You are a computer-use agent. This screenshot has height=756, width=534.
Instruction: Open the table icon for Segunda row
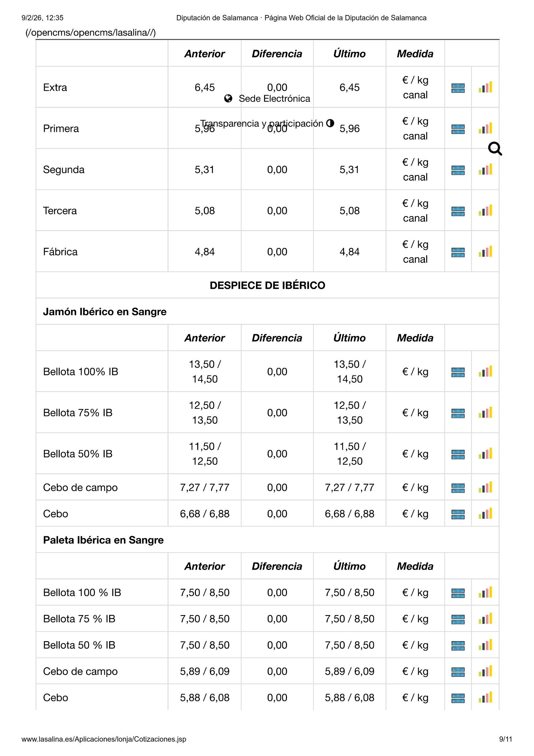(458, 170)
